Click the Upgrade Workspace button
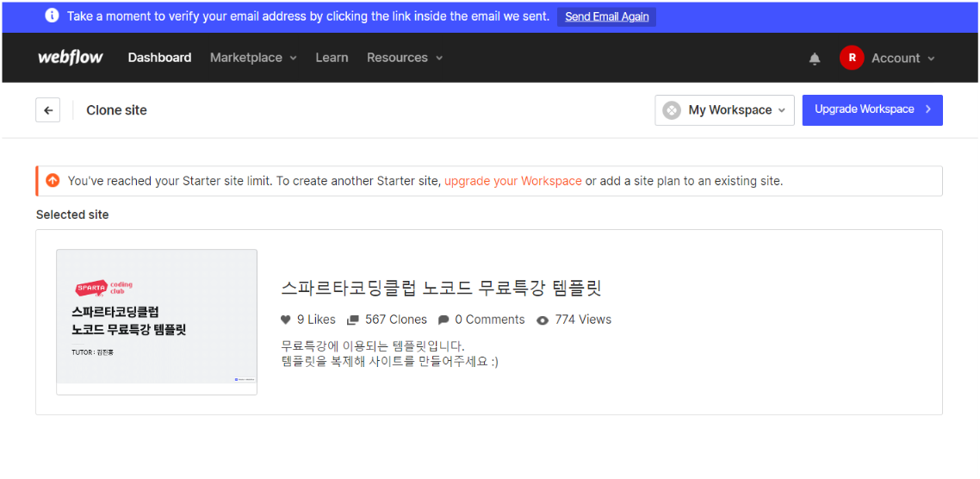 point(872,110)
